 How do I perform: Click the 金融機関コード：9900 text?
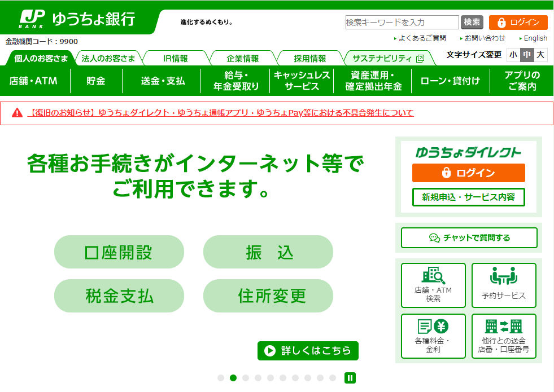[41, 42]
